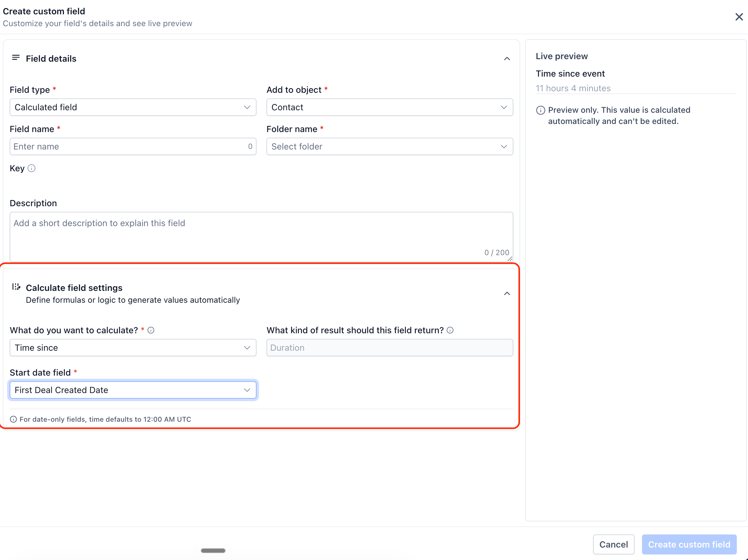The height and width of the screenshot is (560, 748).
Task: Collapse the Calculate field settings section
Action: click(x=506, y=294)
